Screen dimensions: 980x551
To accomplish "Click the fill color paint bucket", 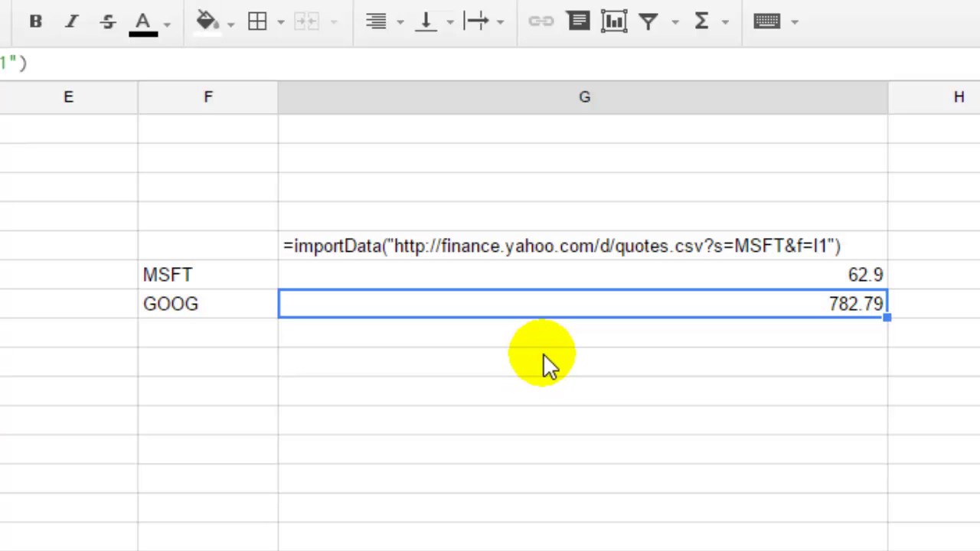I will coord(207,21).
